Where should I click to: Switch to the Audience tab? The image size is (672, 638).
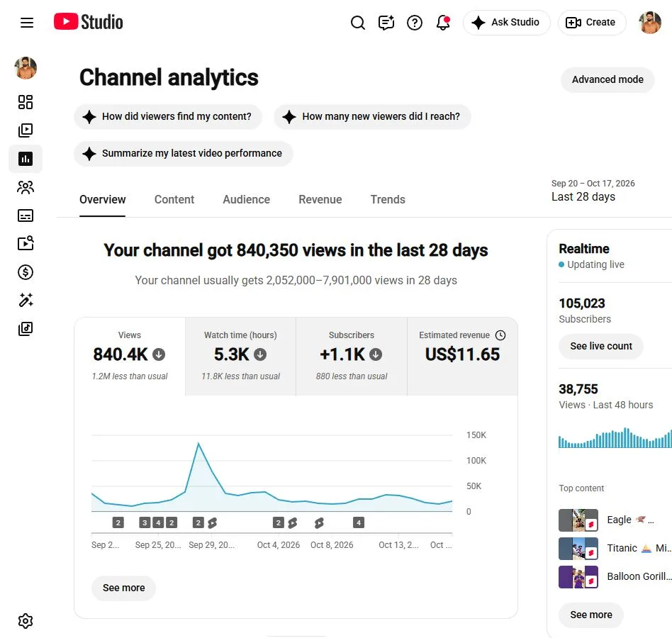coord(247,200)
